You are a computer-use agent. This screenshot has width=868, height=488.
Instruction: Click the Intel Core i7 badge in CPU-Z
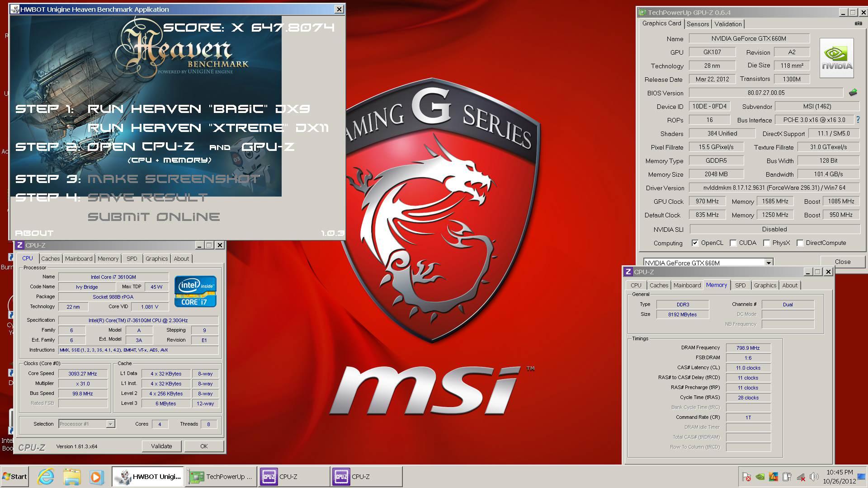(x=195, y=291)
